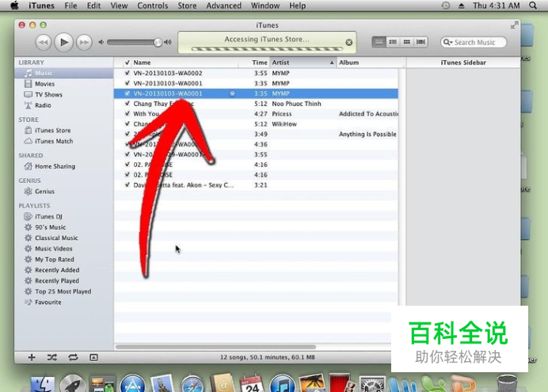548x392 pixels.
Task: Uncheck Chang Thay song by Noo Phuoc Thinh
Action: pyautogui.click(x=127, y=104)
